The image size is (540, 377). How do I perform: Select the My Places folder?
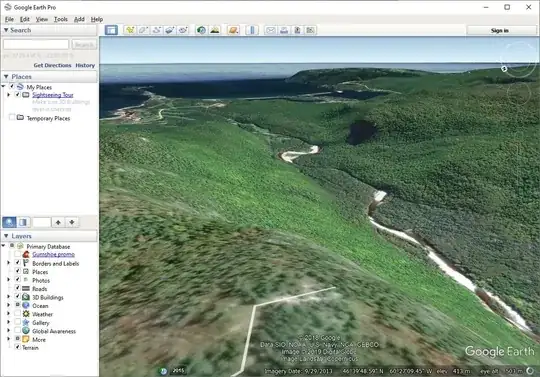[39, 87]
